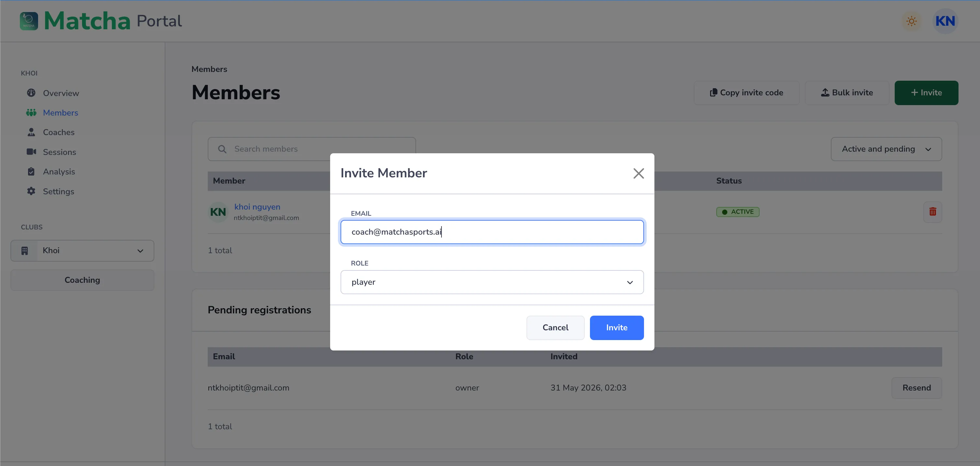Click the Member column header
Image resolution: width=980 pixels, height=466 pixels.
(x=229, y=181)
